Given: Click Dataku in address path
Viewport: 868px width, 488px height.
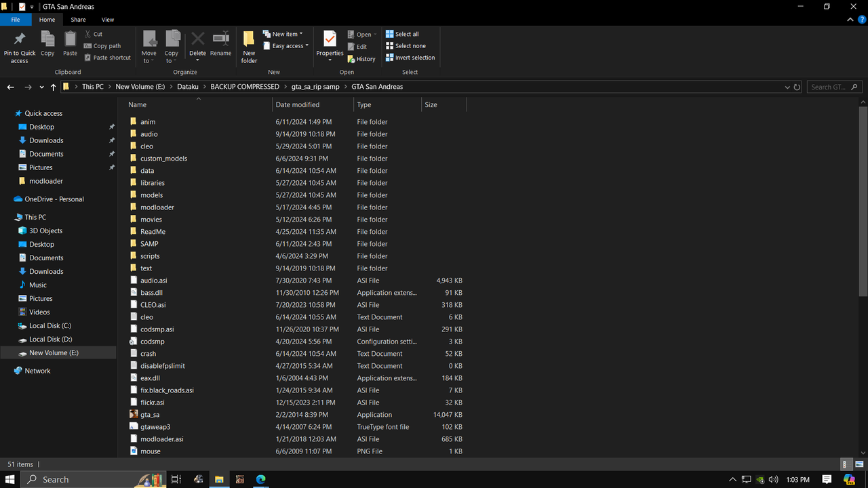Looking at the screenshot, I should [x=188, y=87].
